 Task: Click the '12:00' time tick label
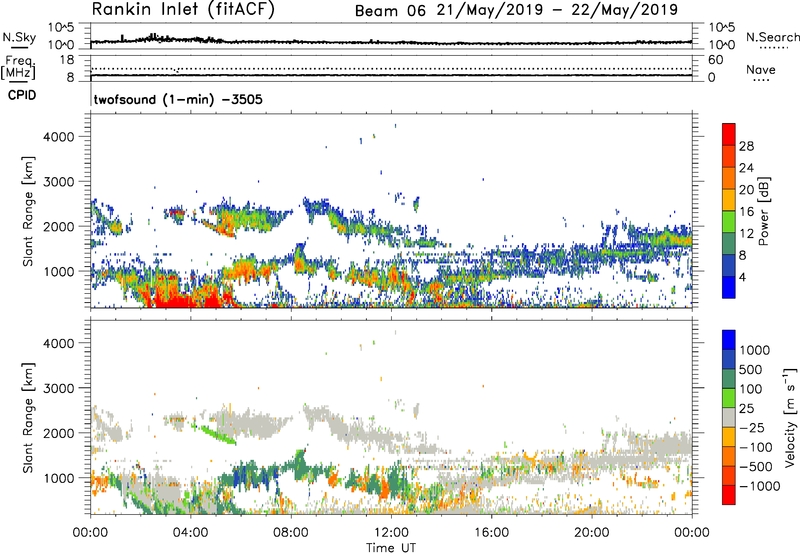391,533
